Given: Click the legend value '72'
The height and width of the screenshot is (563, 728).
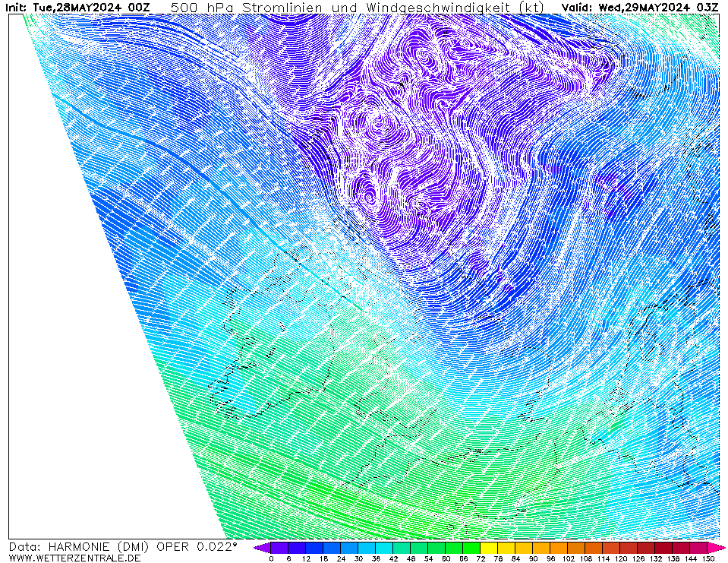Looking at the screenshot, I should tap(481, 558).
